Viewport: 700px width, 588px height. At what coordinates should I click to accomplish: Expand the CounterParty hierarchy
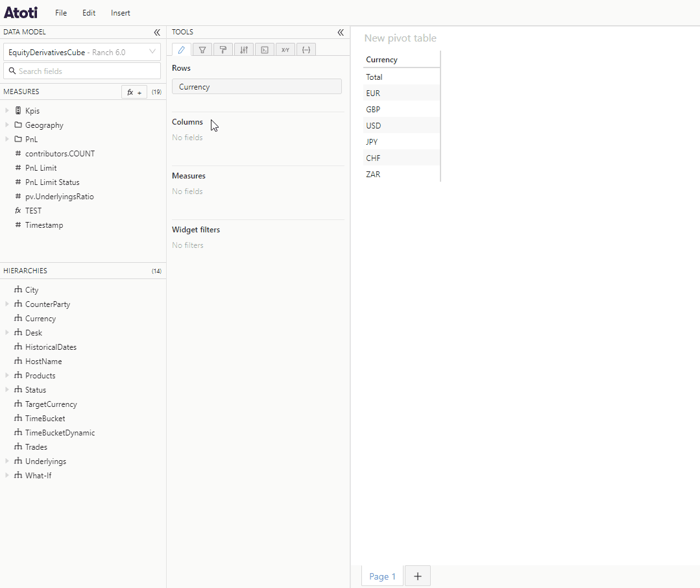[6, 304]
